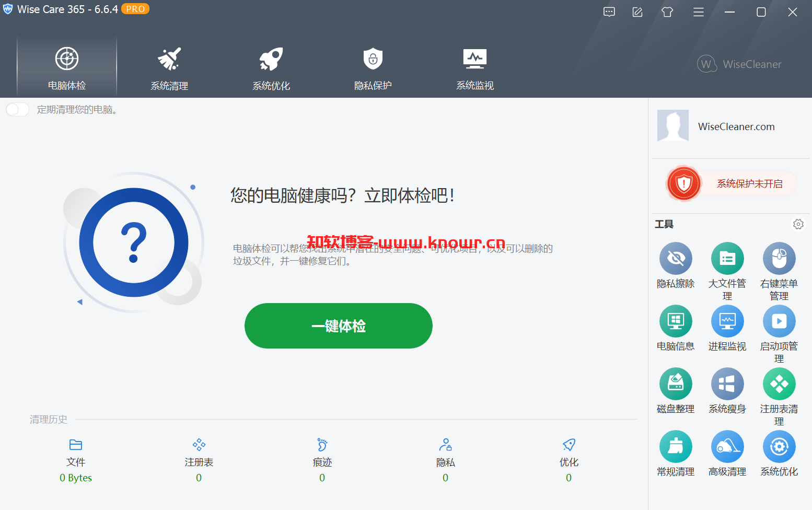This screenshot has height=510, width=812.
Task: Click the 0 Bytes file value
Action: pos(76,478)
